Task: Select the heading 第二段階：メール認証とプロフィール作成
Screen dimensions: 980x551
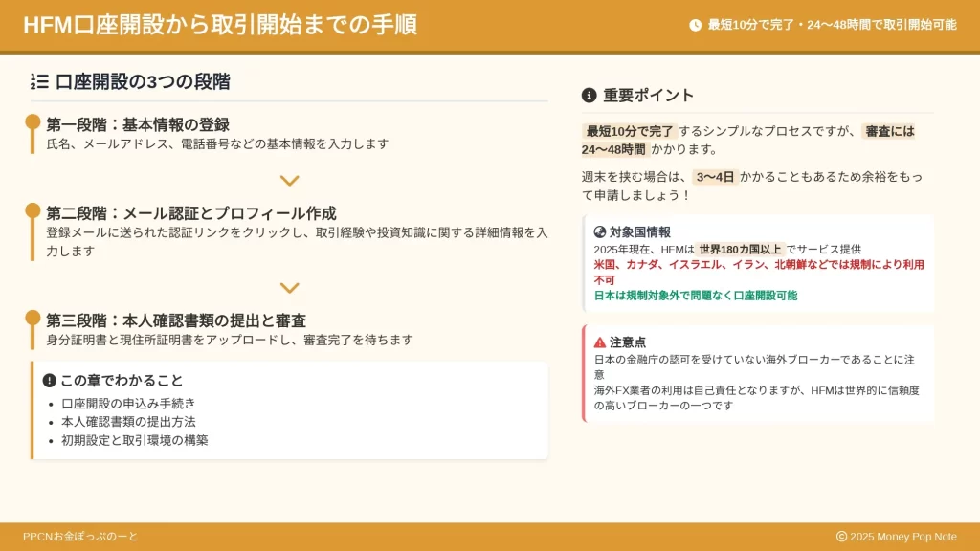Action: pos(191,213)
